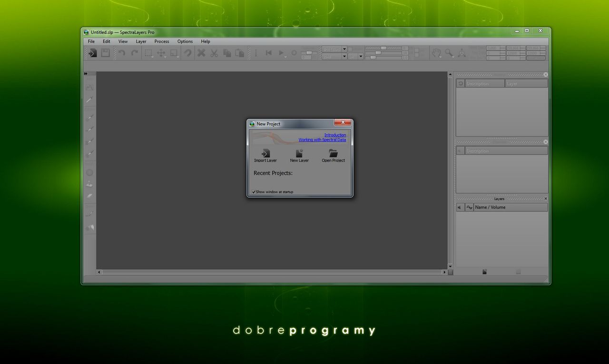Click the Delete X toolbar icon
The height and width of the screenshot is (364, 609).
tap(201, 53)
